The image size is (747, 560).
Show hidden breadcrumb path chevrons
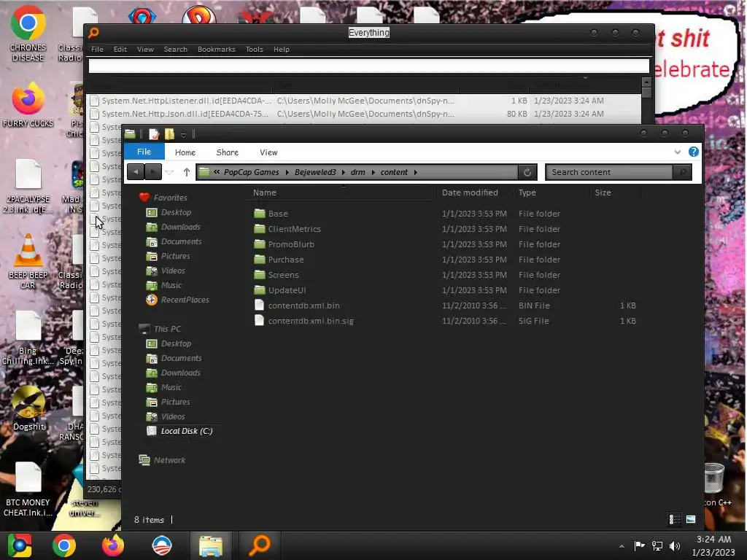(217, 172)
